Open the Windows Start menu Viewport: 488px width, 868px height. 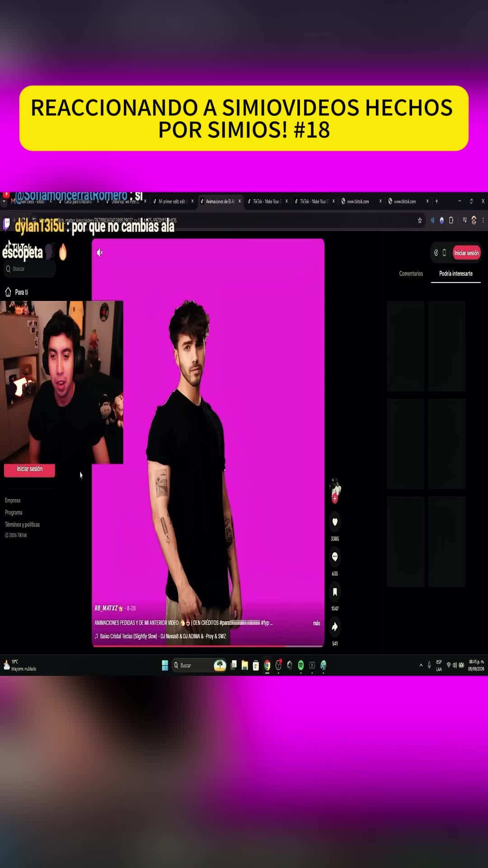coord(165,665)
